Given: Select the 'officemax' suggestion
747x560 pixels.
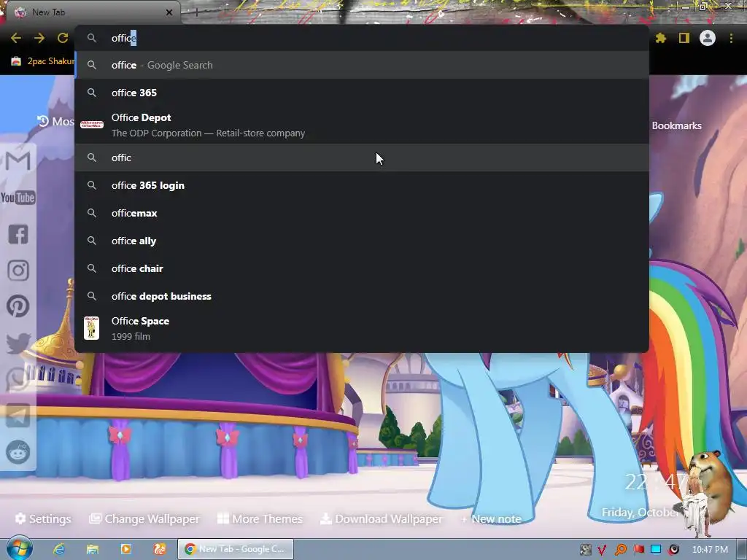Looking at the screenshot, I should (x=362, y=213).
